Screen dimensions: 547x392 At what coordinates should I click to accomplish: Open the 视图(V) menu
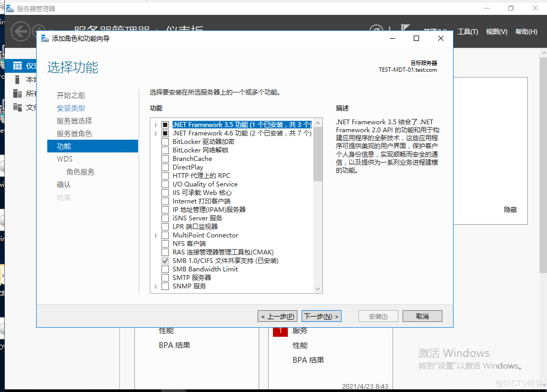pos(497,32)
